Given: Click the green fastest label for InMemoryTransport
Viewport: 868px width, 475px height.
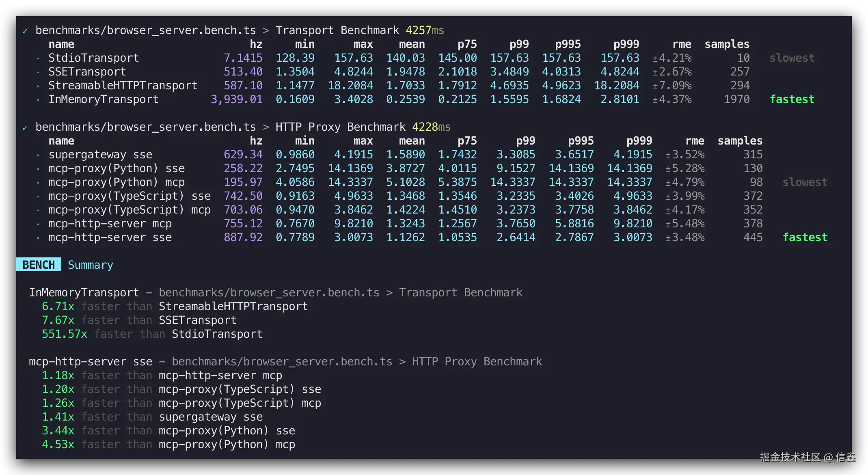Looking at the screenshot, I should coord(792,99).
